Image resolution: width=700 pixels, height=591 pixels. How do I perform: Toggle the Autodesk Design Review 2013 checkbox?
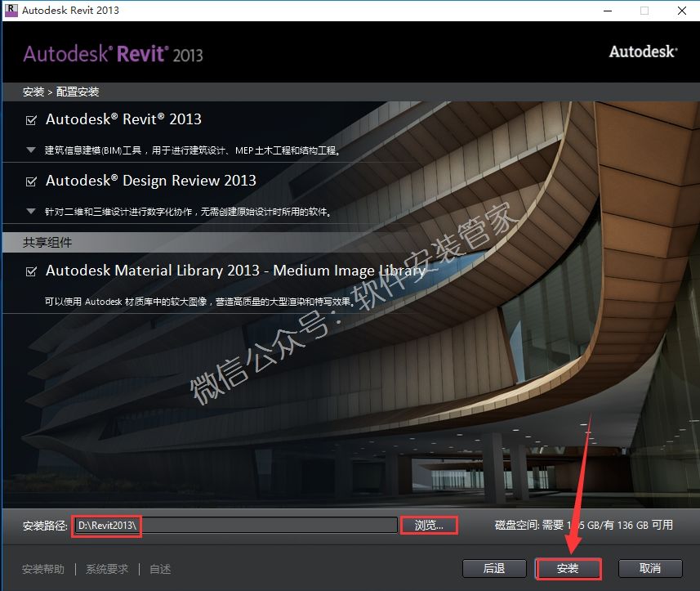(x=31, y=181)
